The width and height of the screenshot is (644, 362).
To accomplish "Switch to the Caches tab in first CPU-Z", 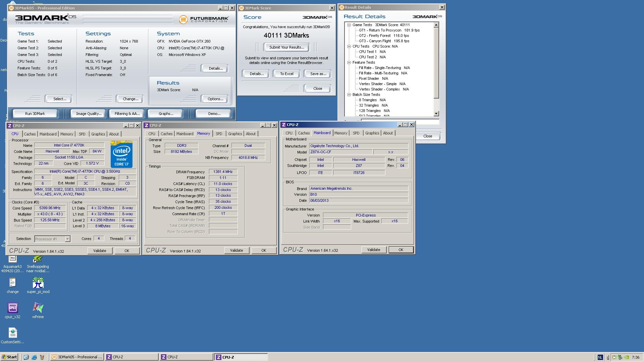I will [30, 134].
